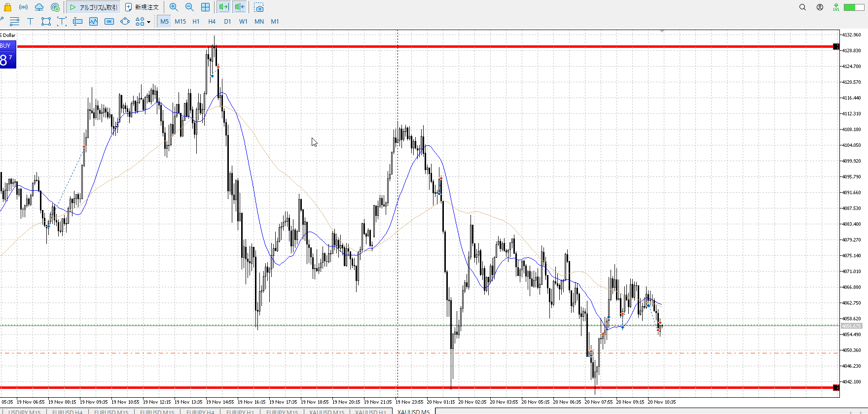868x414 pixels.
Task: Click the blue BUY one-click trading panel
Action: [x=8, y=55]
